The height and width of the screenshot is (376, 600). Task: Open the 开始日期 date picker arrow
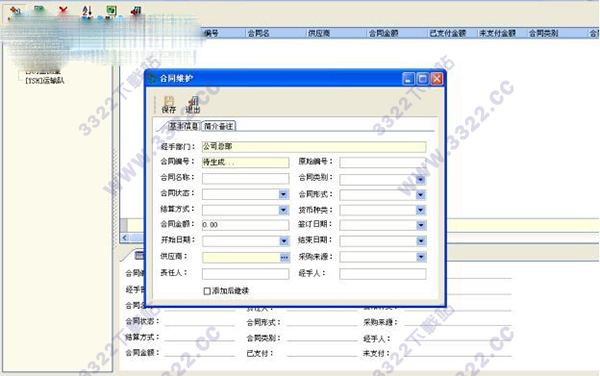click(x=284, y=241)
